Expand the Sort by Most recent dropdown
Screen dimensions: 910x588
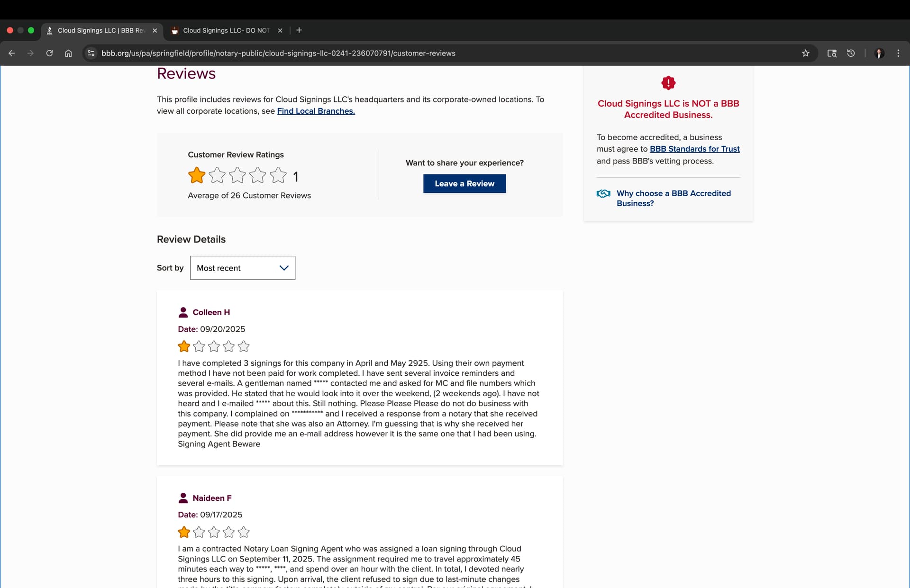coord(242,268)
